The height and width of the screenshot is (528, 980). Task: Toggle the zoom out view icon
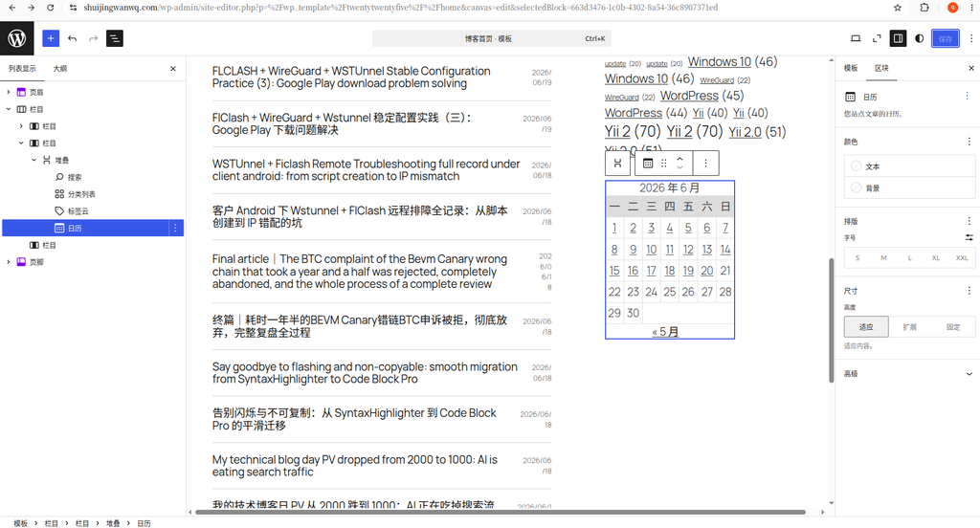tap(877, 38)
